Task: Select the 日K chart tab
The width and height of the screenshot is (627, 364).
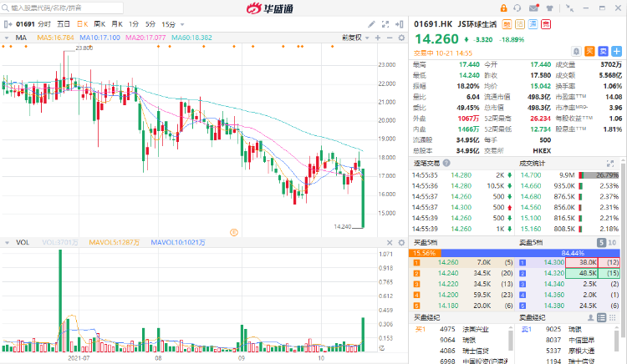Action: click(x=83, y=24)
